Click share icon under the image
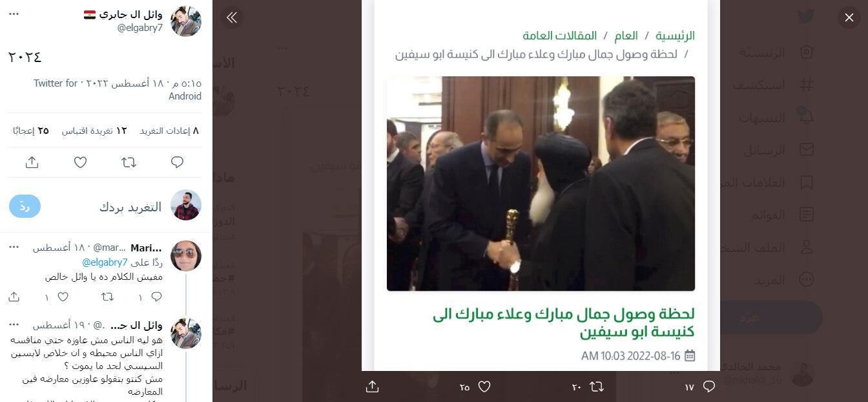Viewport: 868px width, 402px height. (x=372, y=386)
